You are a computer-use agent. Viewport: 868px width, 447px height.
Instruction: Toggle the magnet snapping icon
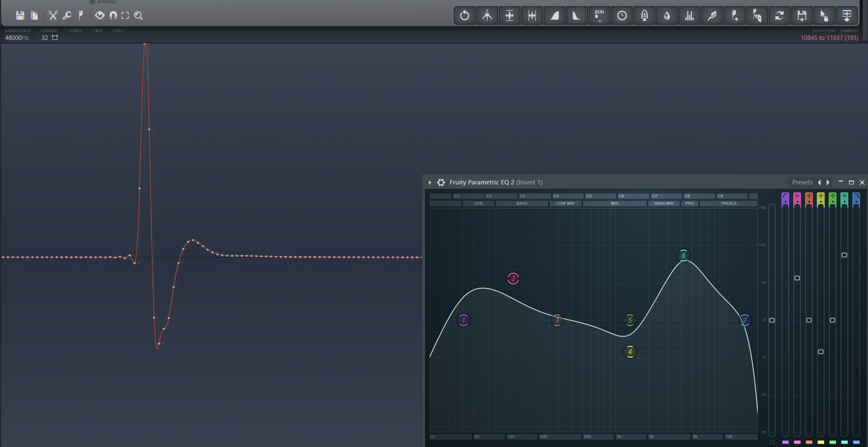113,16
